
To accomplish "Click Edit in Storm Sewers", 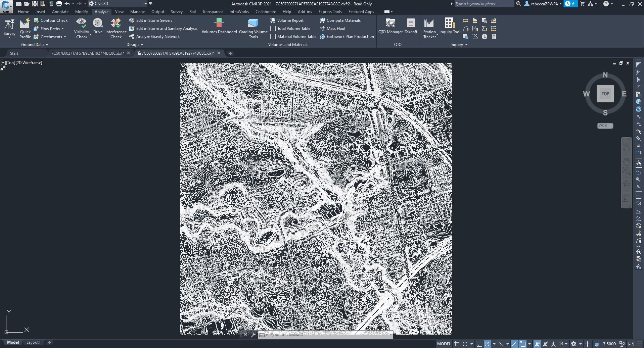I will pyautogui.click(x=154, y=20).
